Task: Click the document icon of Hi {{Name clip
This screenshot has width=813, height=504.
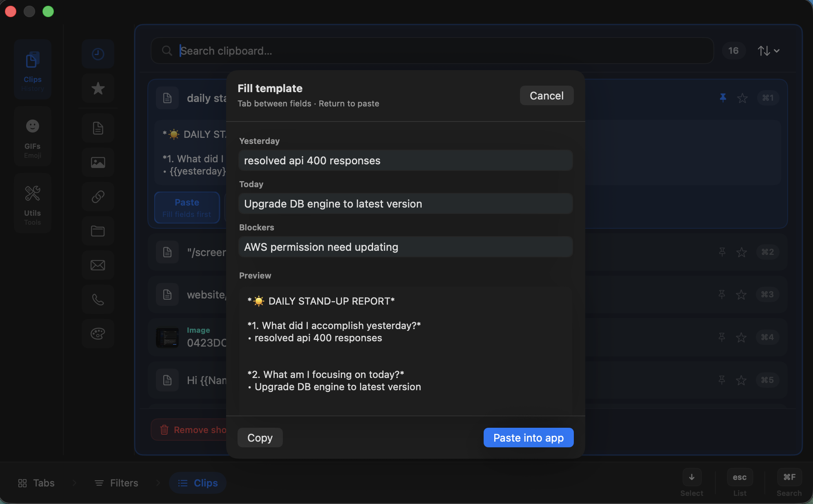Action: tap(167, 380)
